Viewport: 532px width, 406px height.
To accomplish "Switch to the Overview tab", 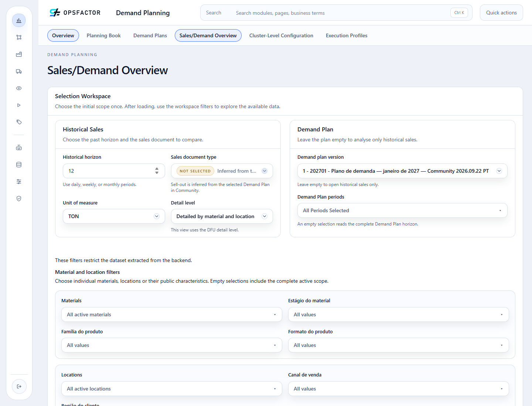I will click(63, 35).
